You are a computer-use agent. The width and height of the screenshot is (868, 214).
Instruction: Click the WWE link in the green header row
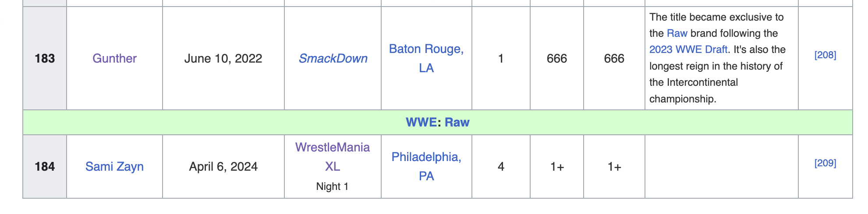[421, 122]
